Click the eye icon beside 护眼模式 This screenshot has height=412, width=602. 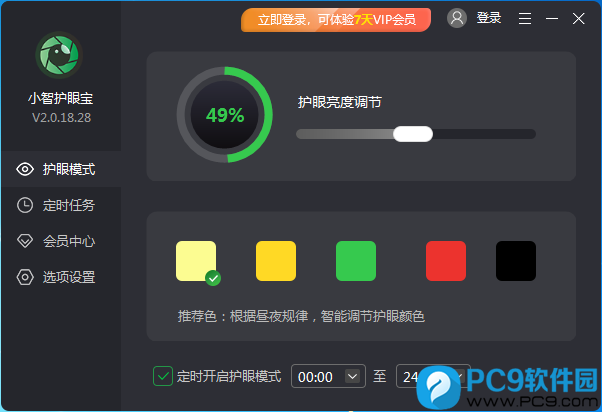tap(25, 169)
